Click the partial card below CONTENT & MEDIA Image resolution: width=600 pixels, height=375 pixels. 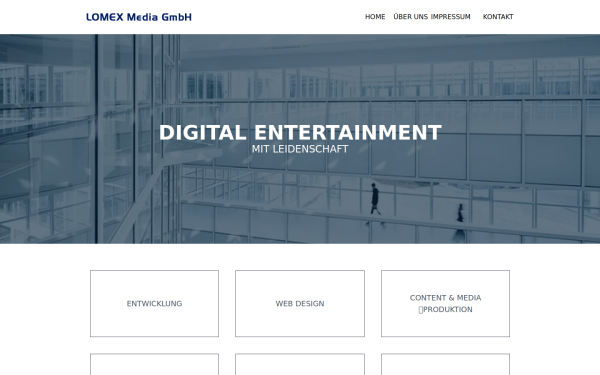coord(445,364)
